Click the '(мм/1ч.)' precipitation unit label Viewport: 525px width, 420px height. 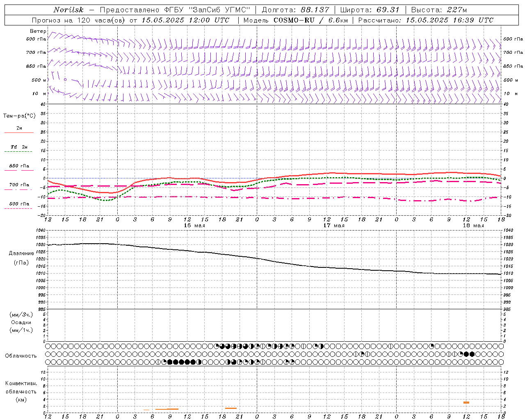click(x=21, y=330)
